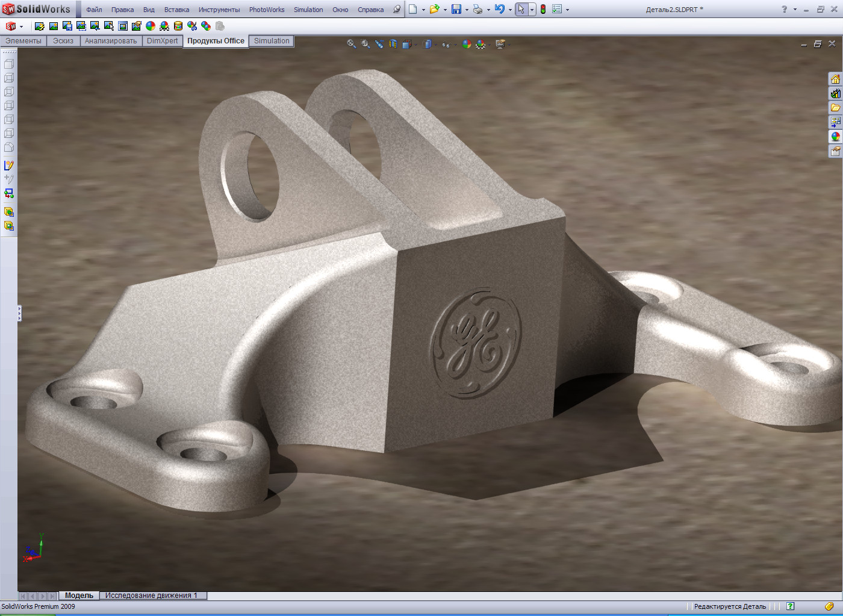The image size is (843, 616).
Task: Open the Файл menu
Action: 94,10
